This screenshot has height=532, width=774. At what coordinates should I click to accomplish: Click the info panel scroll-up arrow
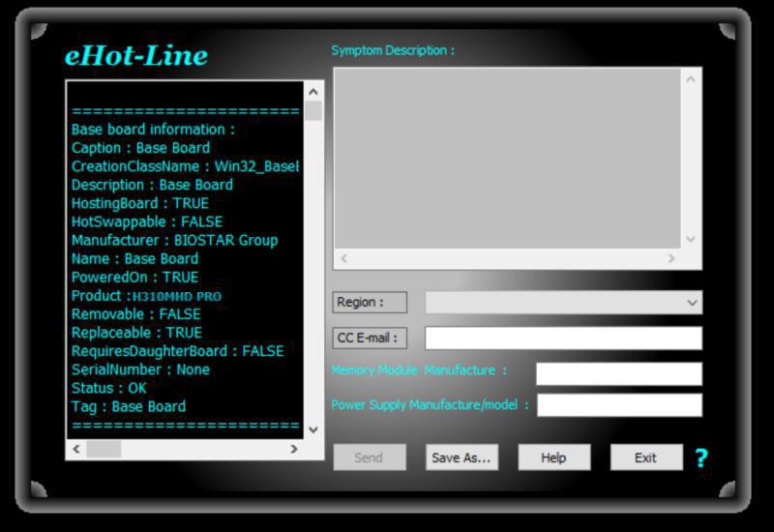[x=313, y=92]
